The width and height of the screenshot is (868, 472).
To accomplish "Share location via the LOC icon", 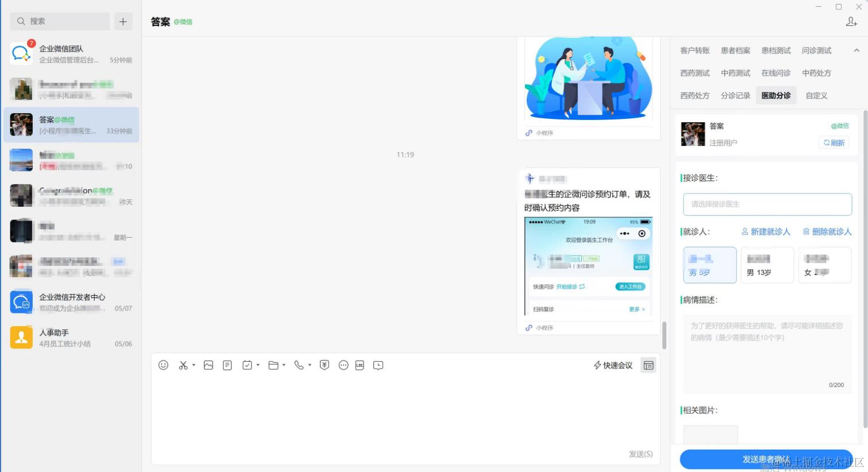I will tap(360, 365).
